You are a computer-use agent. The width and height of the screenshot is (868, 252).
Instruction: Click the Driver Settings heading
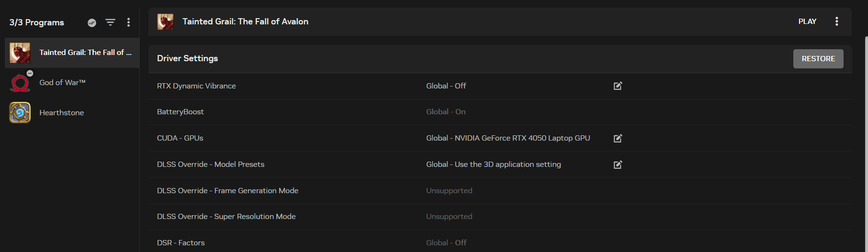(187, 58)
